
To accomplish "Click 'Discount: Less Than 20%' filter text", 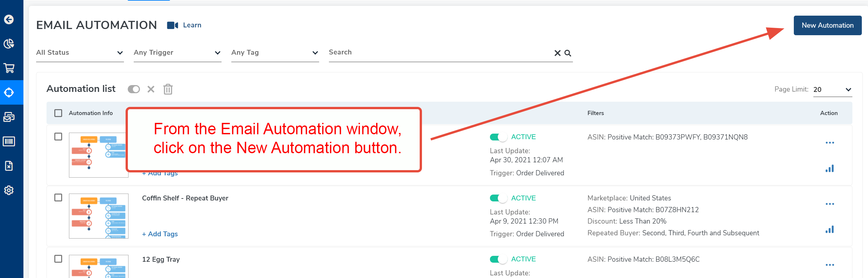I will point(627,221).
